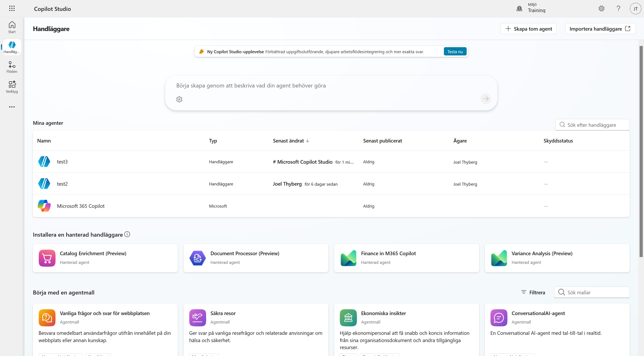
Task: Open prompt settings gear icon
Action: [x=179, y=99]
